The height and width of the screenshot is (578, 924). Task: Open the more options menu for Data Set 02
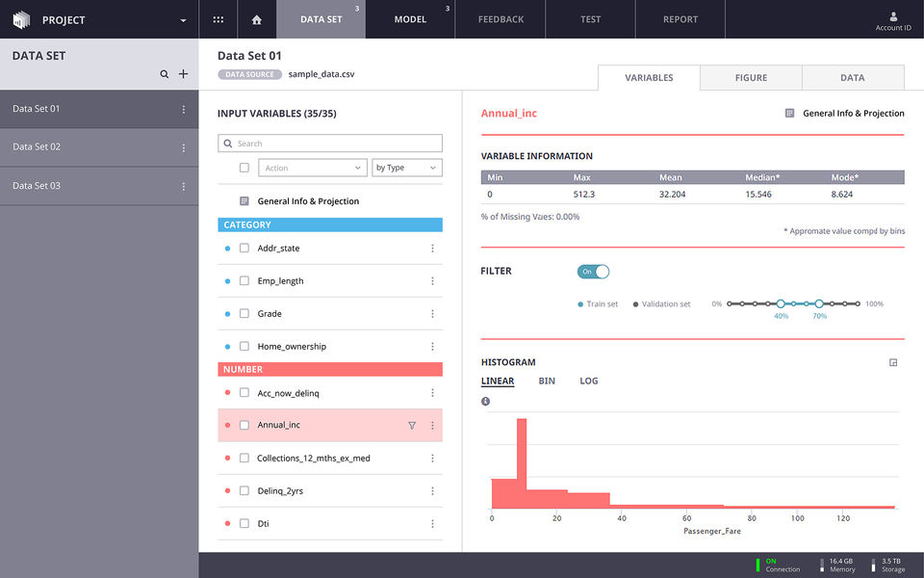184,147
